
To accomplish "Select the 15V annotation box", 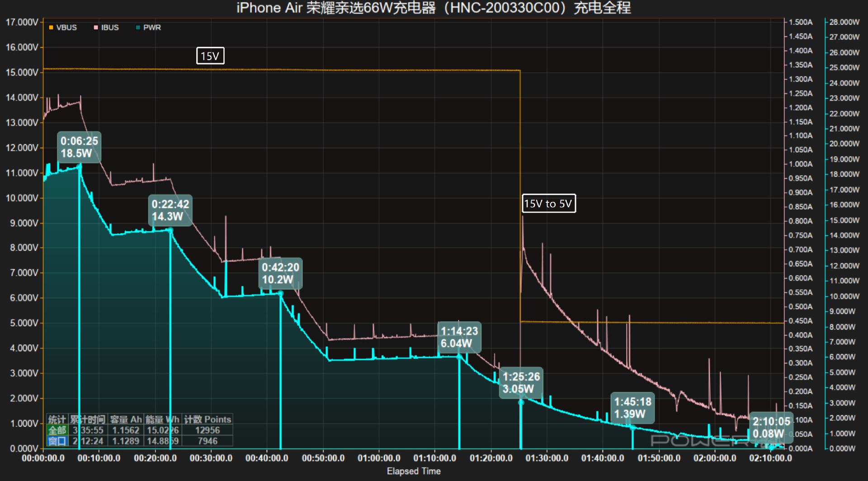I will pos(210,56).
